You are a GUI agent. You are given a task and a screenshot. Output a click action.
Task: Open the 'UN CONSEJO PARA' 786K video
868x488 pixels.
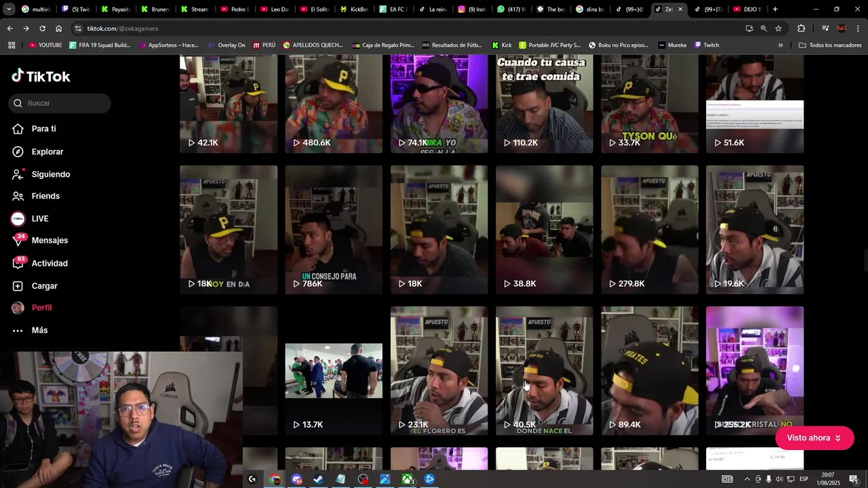point(334,230)
